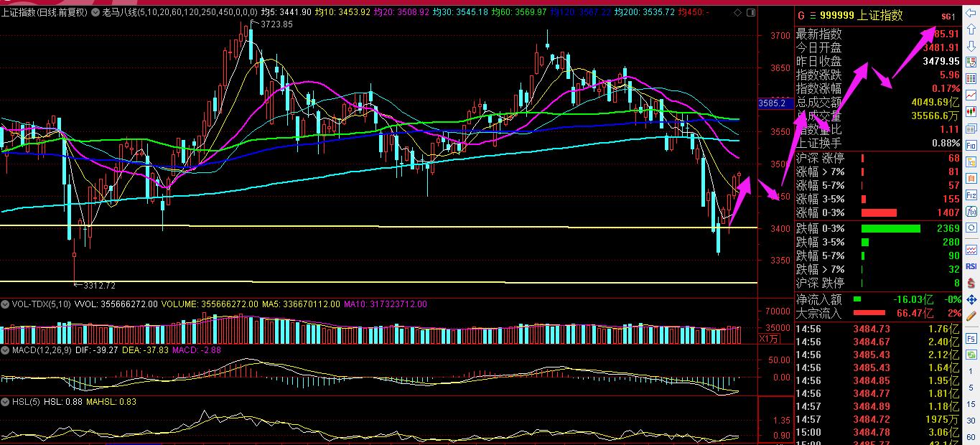980x445 pixels.
Task: Click the 3585.2 price axis tag
Action: (x=775, y=103)
